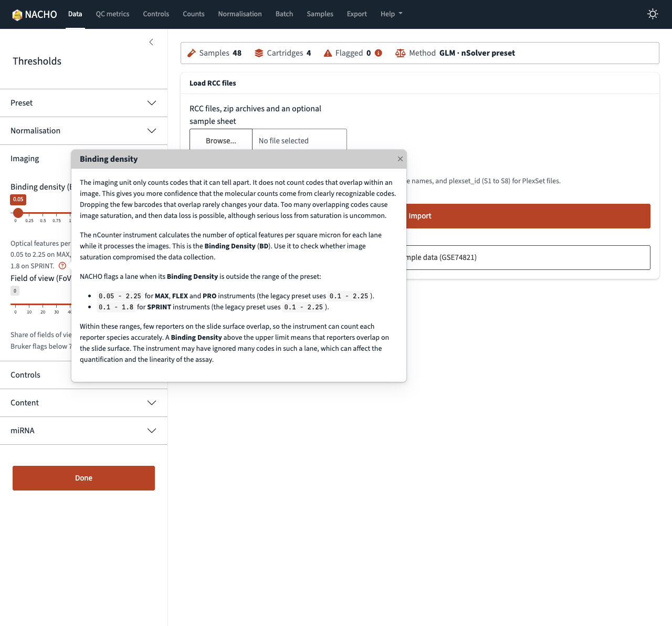The width and height of the screenshot is (672, 626).
Task: Open the Flagged info circle icon
Action: [379, 53]
